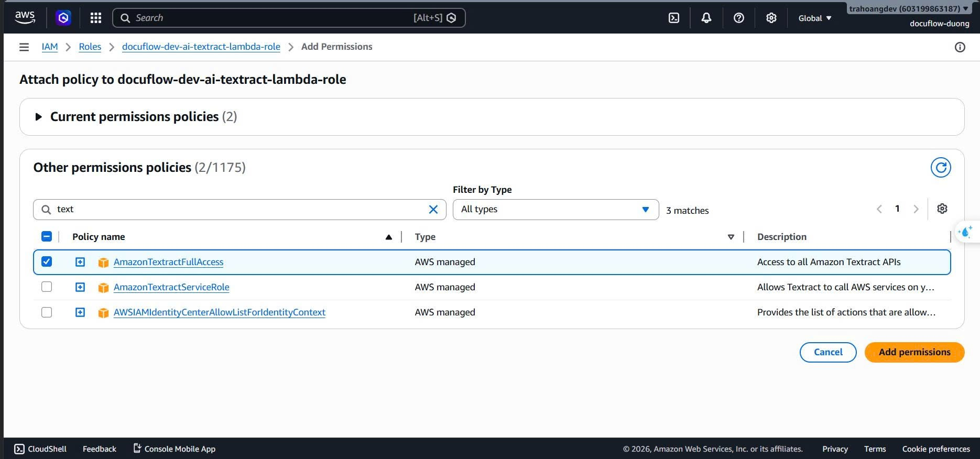Image resolution: width=980 pixels, height=459 pixels.
Task: Check the AmazonTextractServiceRole checkbox
Action: point(47,287)
